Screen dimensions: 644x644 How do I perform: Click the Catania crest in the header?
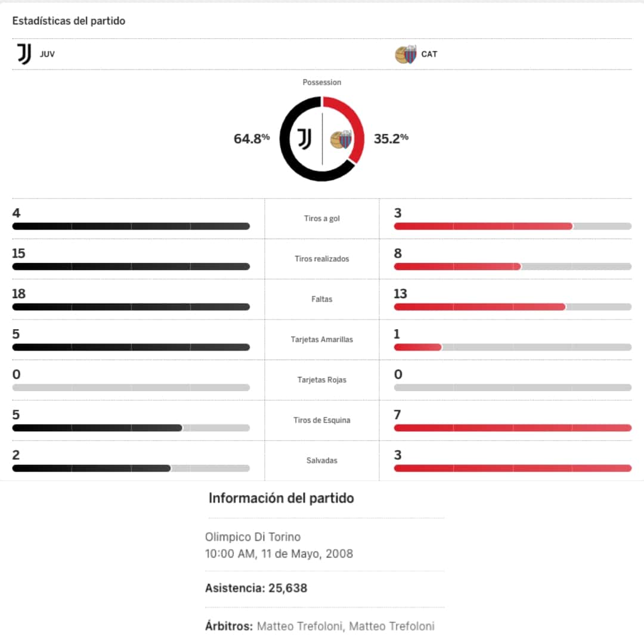coord(406,55)
